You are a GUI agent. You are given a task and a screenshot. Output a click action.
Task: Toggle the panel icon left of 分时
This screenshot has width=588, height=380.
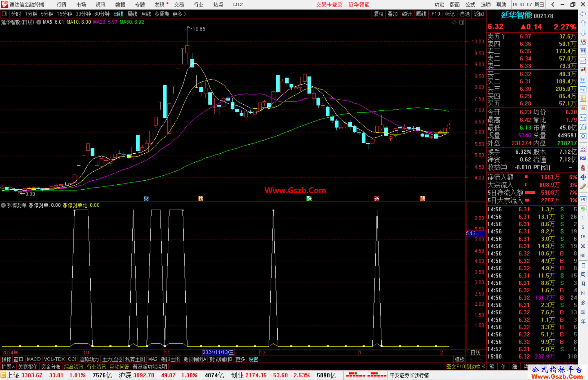tap(4, 14)
